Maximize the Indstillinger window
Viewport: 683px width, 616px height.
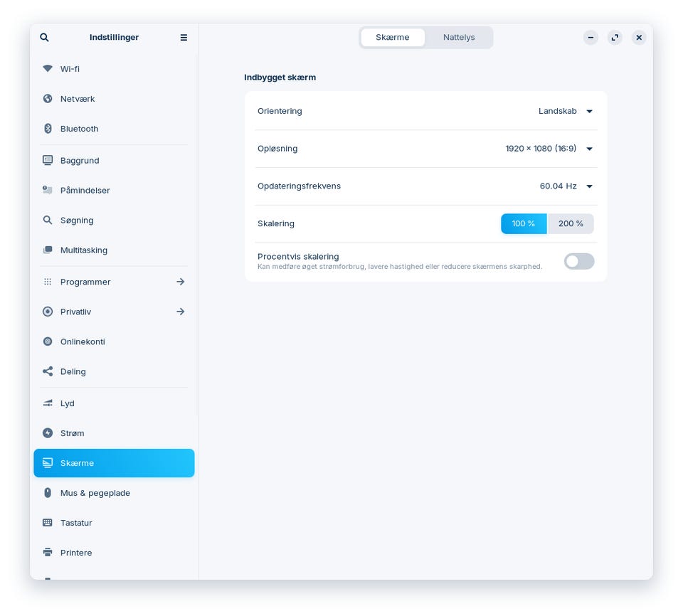(x=615, y=38)
